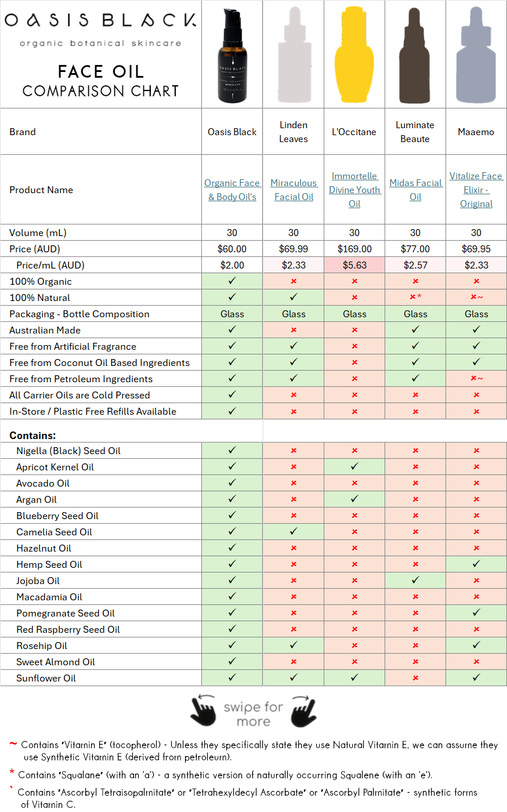
Task: Open Vitalize Face Elixir - Original link
Action: coord(476,190)
